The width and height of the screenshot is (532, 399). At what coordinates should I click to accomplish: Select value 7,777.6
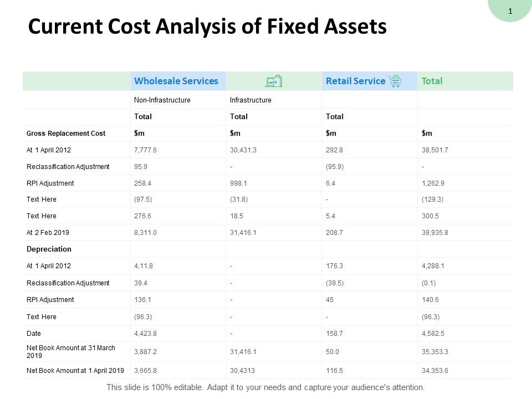(145, 150)
